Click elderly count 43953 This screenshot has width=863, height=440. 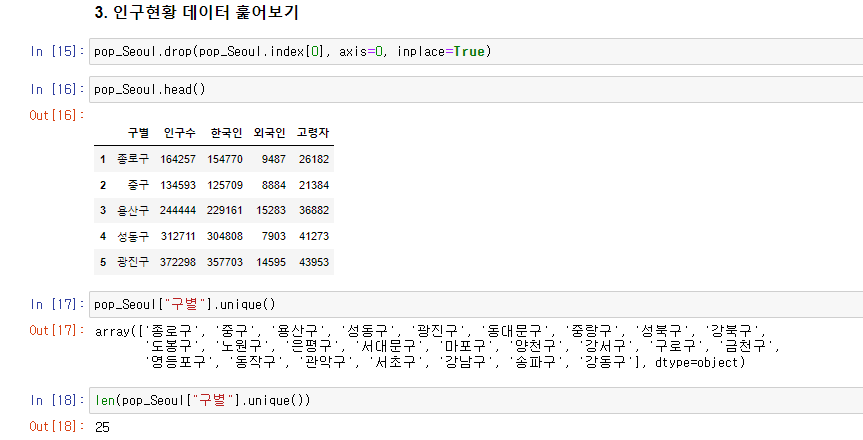coord(314,262)
